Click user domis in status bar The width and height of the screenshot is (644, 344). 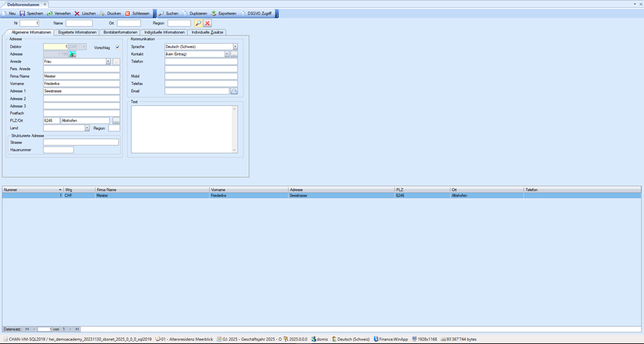point(319,340)
